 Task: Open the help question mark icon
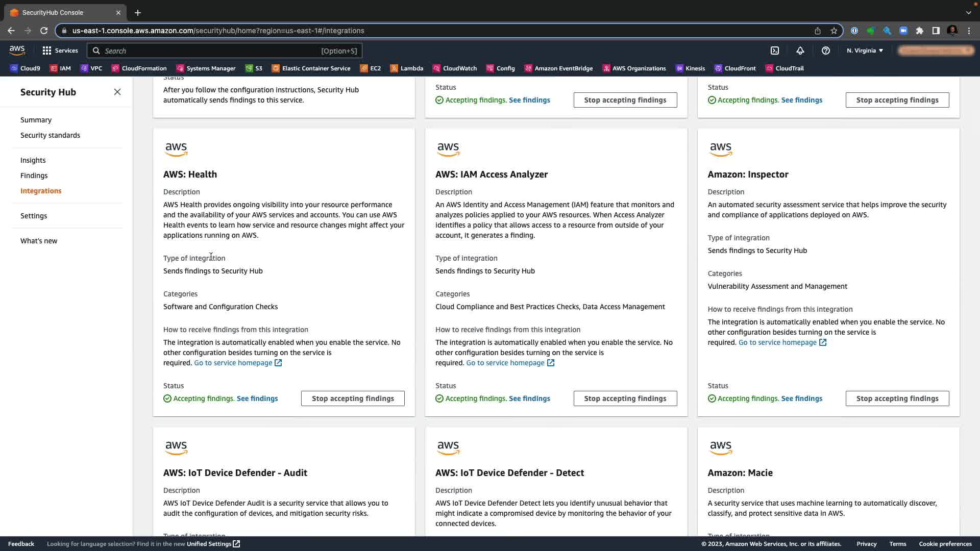click(825, 51)
